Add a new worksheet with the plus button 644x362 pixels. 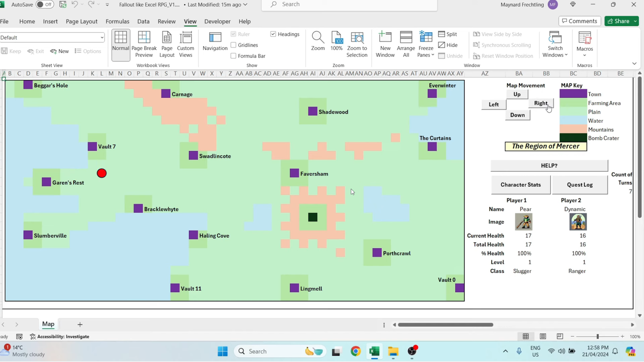pos(79,324)
